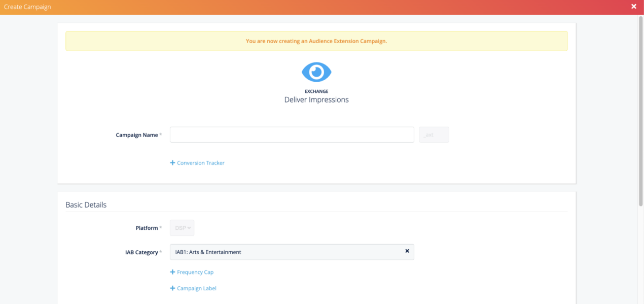Add a Campaign Label
Screen dimensions: 644x304
(193, 288)
